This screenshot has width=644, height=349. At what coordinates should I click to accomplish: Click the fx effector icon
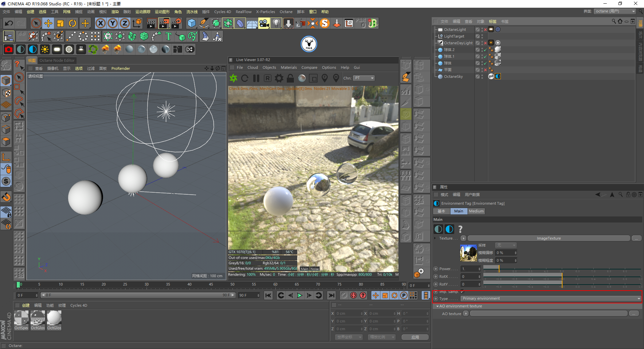click(x=217, y=36)
